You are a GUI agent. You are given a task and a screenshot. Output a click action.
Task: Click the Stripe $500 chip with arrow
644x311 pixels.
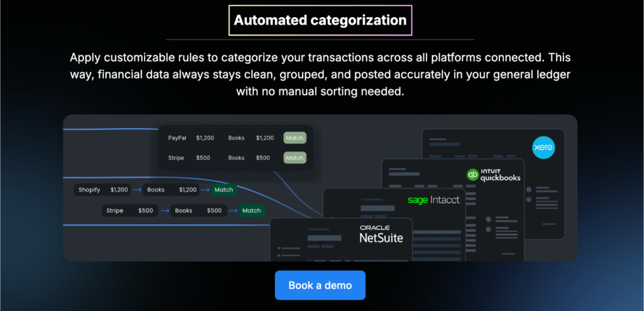click(x=130, y=211)
